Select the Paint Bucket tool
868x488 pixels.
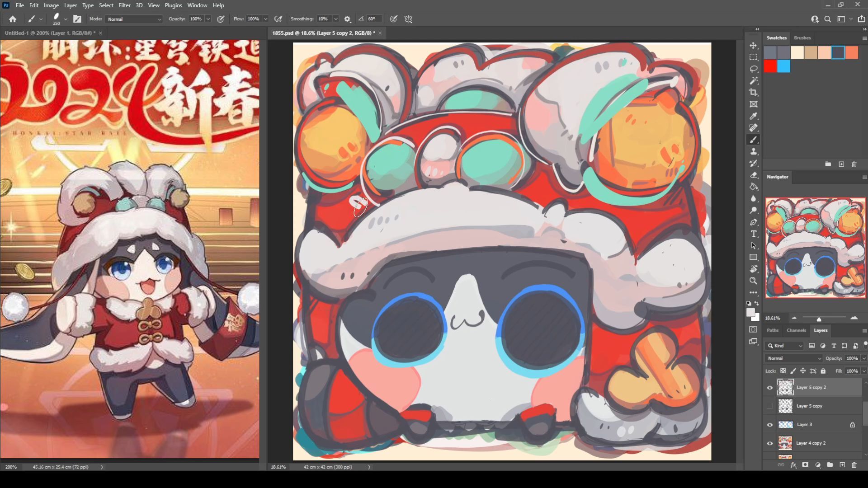pyautogui.click(x=753, y=187)
